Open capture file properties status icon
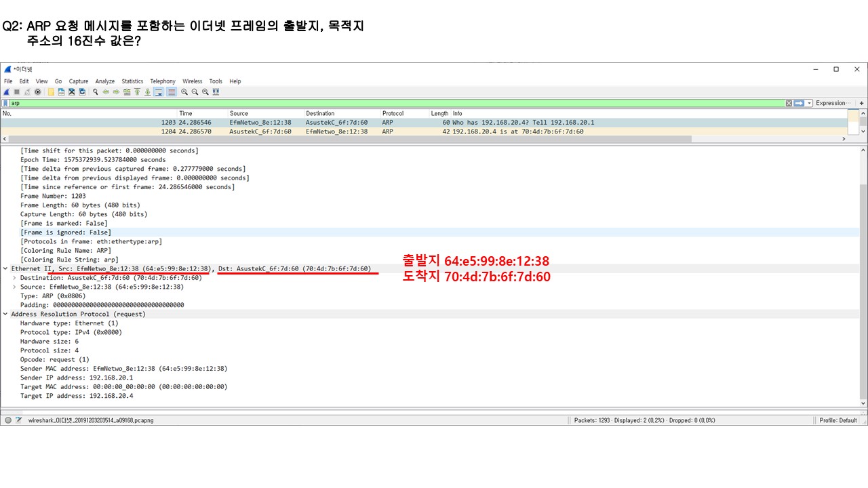868x488 pixels. [19, 420]
